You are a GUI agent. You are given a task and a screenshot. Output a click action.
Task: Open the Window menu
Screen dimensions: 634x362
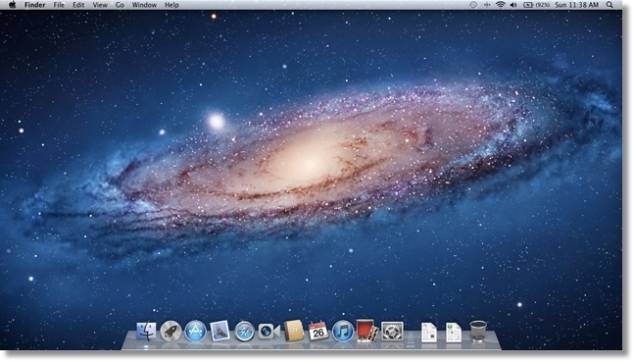pos(144,5)
